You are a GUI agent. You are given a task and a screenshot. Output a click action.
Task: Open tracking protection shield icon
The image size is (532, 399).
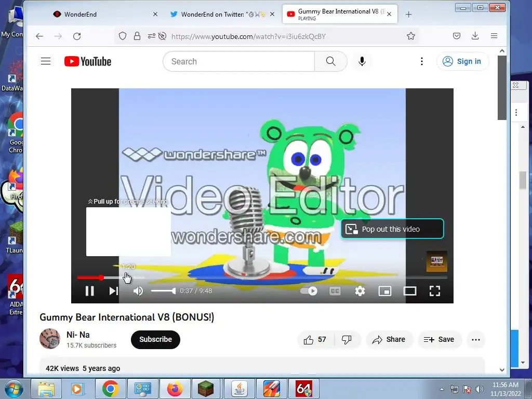pyautogui.click(x=123, y=36)
